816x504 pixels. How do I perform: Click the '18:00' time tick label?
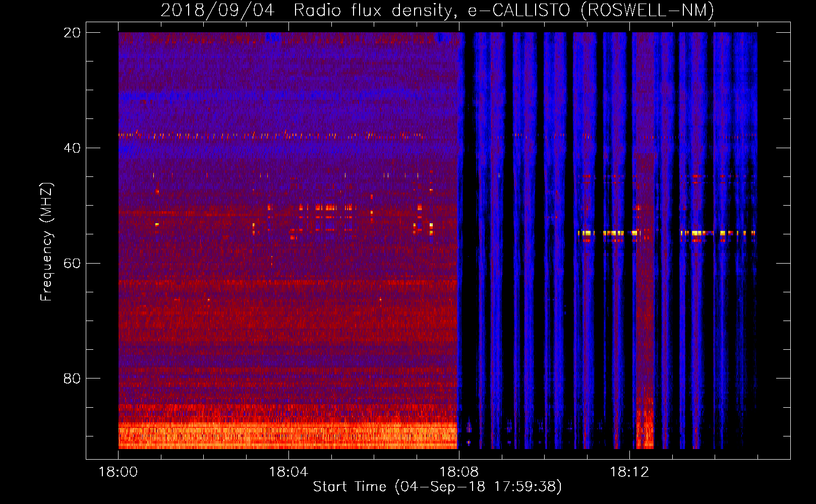[x=119, y=472]
